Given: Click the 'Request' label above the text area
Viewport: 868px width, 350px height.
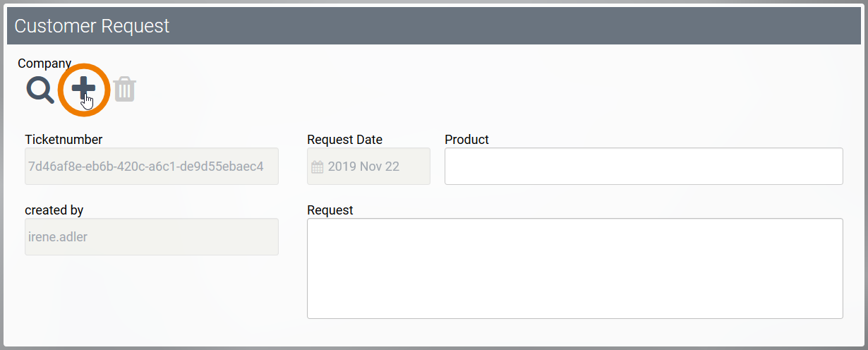Looking at the screenshot, I should (x=330, y=210).
